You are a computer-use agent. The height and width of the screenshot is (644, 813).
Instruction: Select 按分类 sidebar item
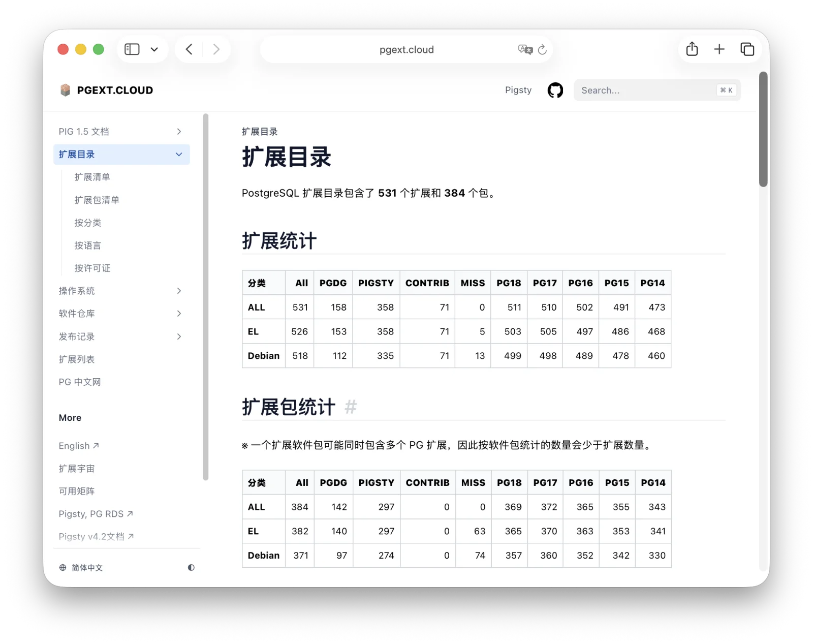[88, 223]
